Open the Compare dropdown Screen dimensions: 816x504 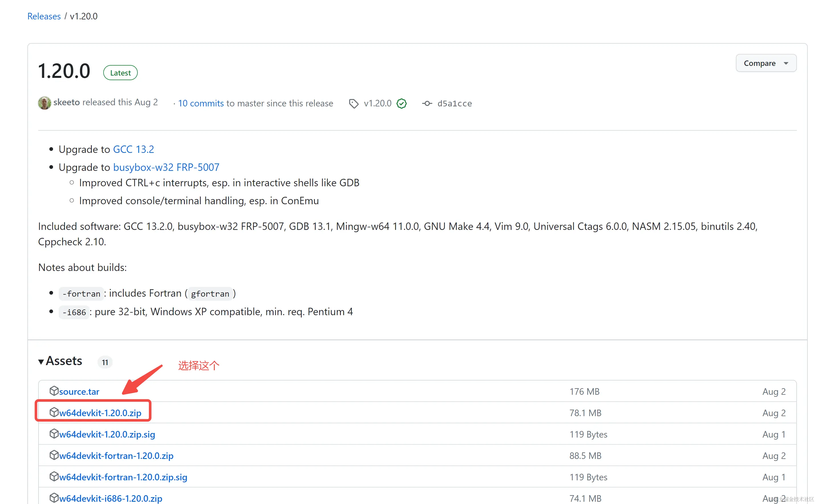pos(766,63)
